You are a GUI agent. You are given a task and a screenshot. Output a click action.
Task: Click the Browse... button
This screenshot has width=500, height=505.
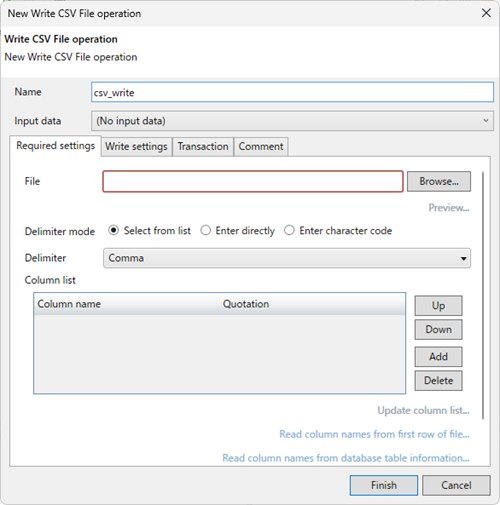click(439, 181)
